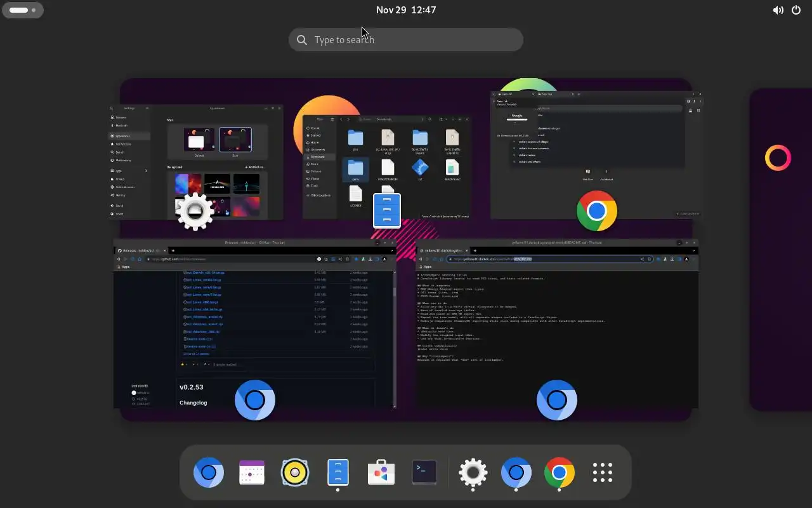Select the Settings window gear badge
Image resolution: width=812 pixels, height=508 pixels.
pyautogui.click(x=195, y=211)
